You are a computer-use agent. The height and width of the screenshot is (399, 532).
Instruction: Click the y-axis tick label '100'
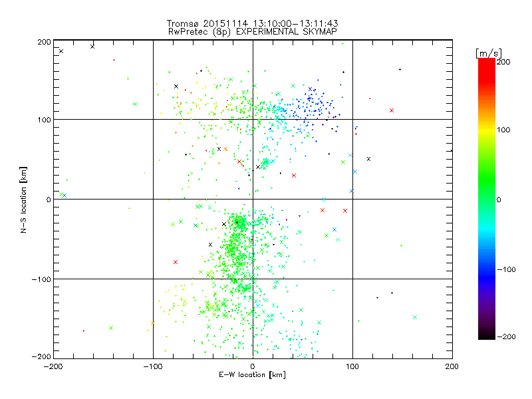click(44, 120)
